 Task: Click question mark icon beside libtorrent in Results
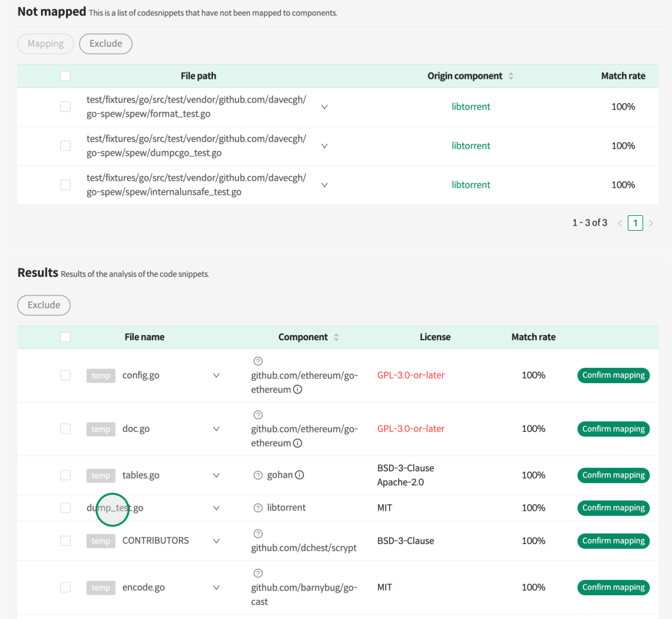click(258, 508)
